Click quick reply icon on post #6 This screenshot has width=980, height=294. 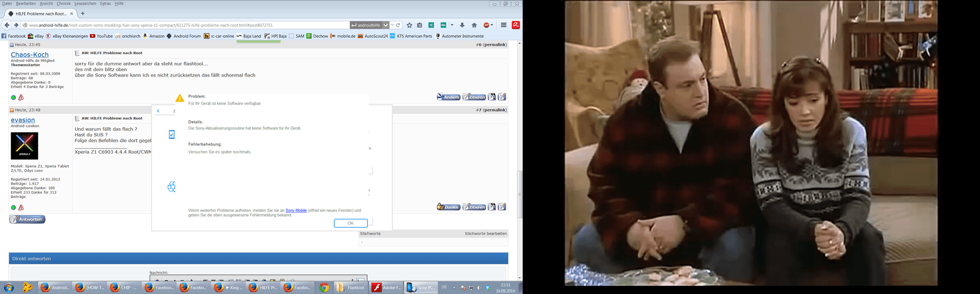click(x=502, y=97)
